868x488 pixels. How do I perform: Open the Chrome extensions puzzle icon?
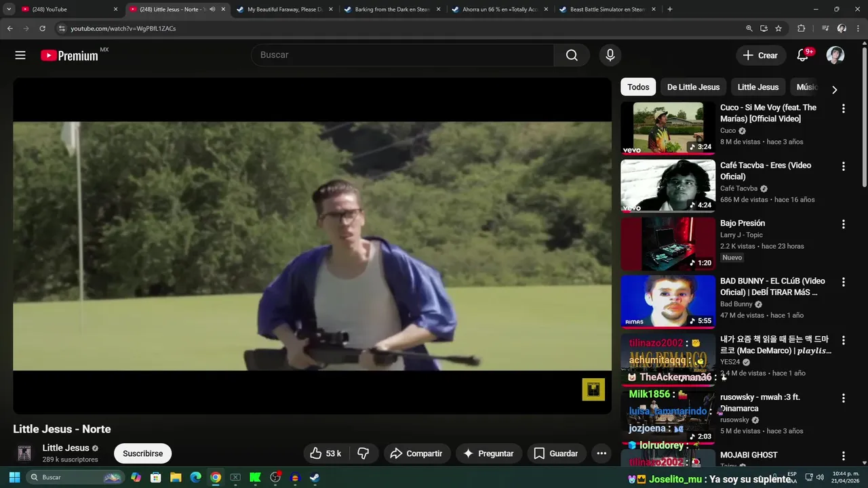(x=802, y=28)
